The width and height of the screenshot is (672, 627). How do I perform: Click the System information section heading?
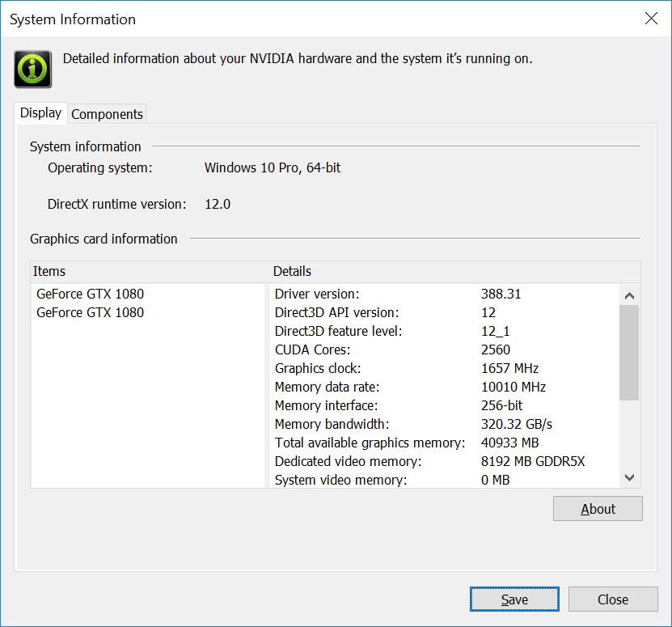85,146
